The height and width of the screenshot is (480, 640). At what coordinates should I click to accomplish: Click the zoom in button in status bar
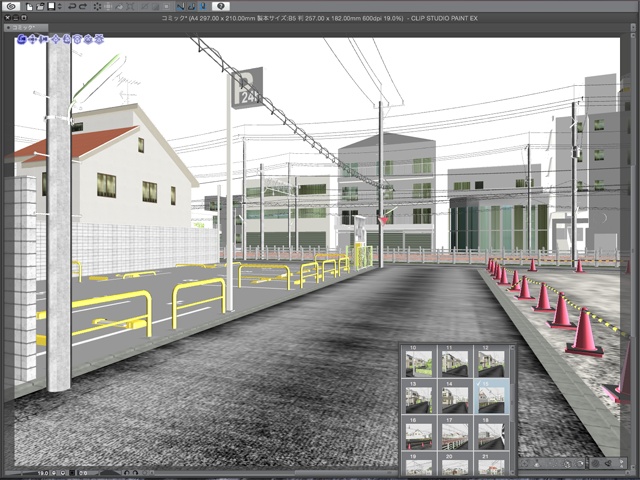coord(63,473)
